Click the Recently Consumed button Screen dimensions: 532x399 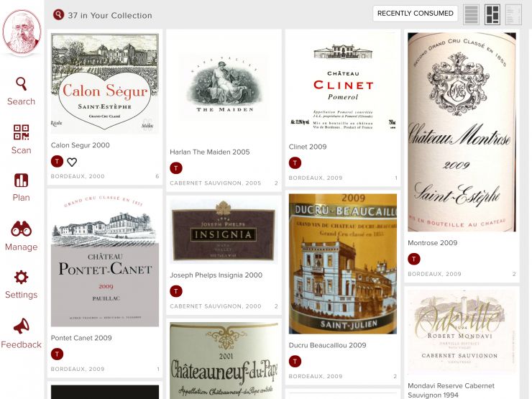pos(416,14)
